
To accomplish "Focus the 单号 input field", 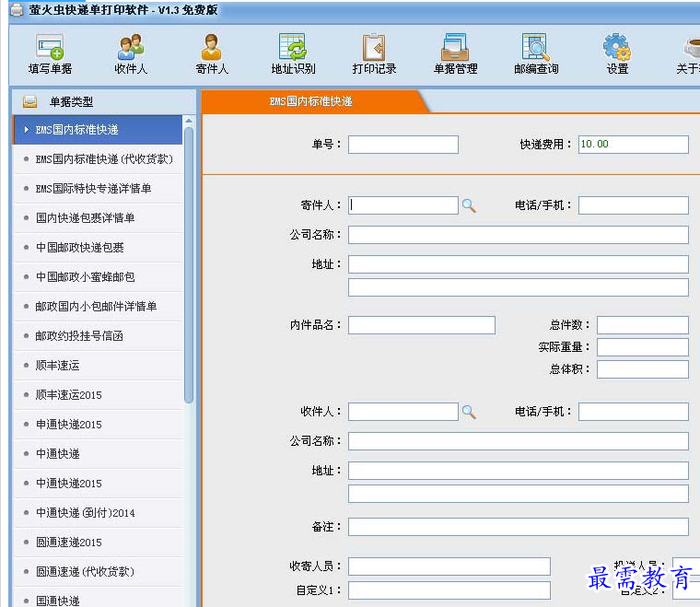I will 403,145.
